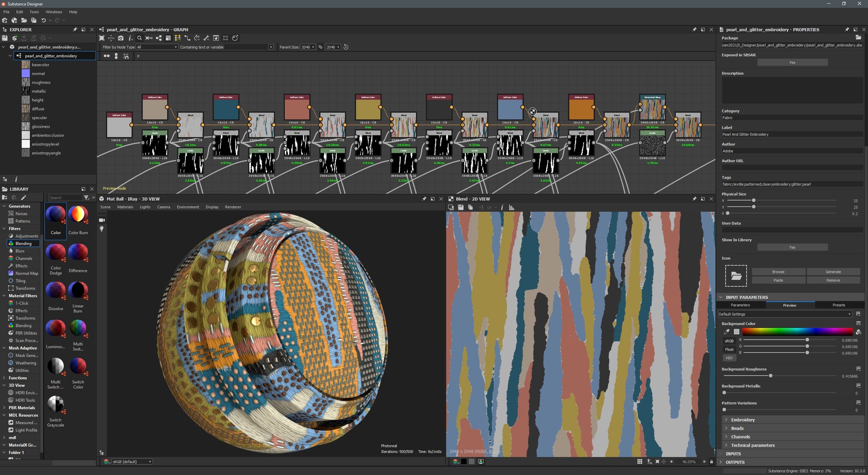Toggle the HSV color mode button
Screen dimensions: 868x475
(x=729, y=358)
